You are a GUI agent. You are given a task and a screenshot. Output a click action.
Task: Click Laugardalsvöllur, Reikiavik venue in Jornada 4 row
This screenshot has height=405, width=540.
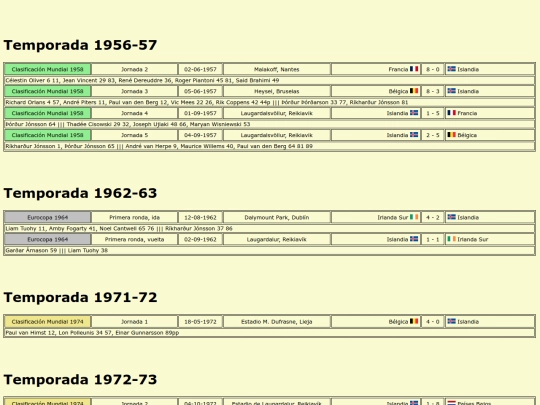coord(277,113)
